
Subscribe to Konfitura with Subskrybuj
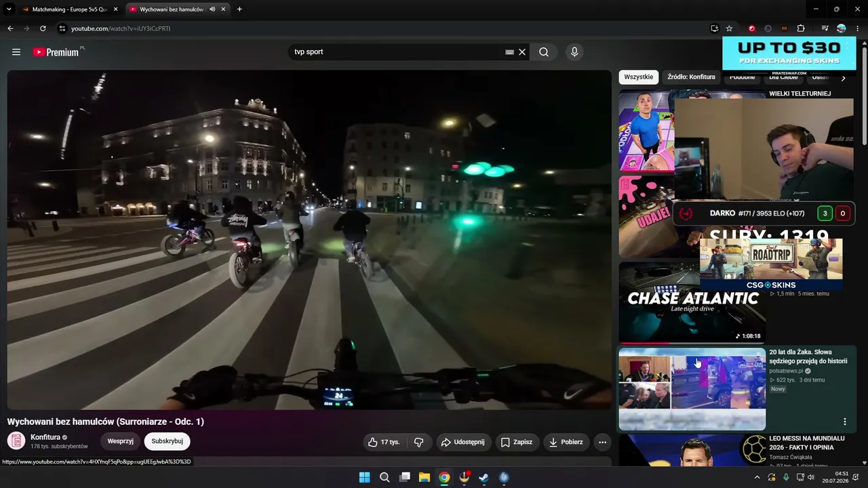167,441
